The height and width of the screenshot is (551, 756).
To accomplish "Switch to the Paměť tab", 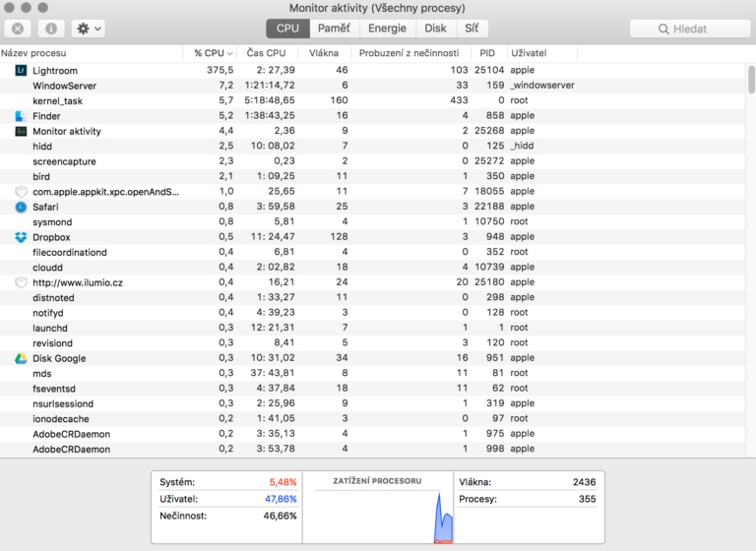I will [333, 29].
